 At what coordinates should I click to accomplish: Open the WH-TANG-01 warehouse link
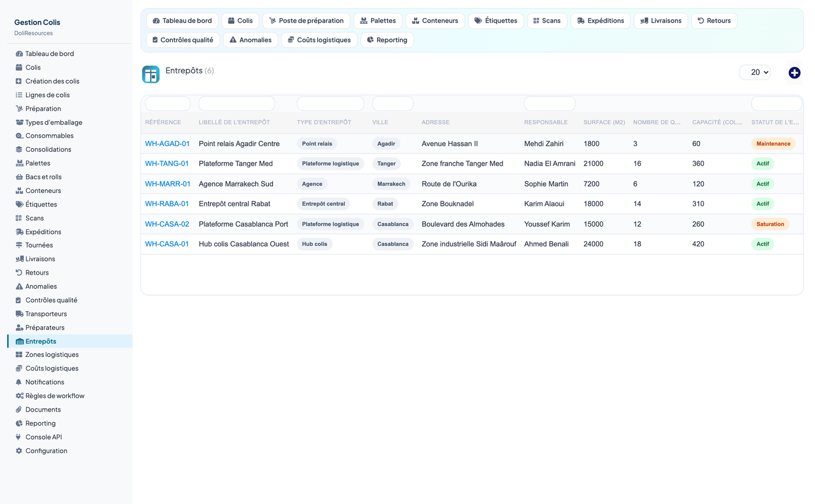pos(167,163)
